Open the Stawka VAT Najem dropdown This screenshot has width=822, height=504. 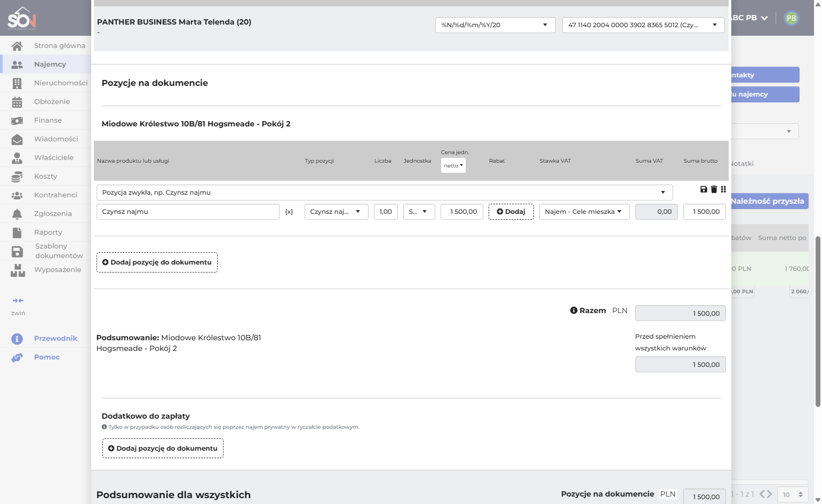(x=585, y=212)
